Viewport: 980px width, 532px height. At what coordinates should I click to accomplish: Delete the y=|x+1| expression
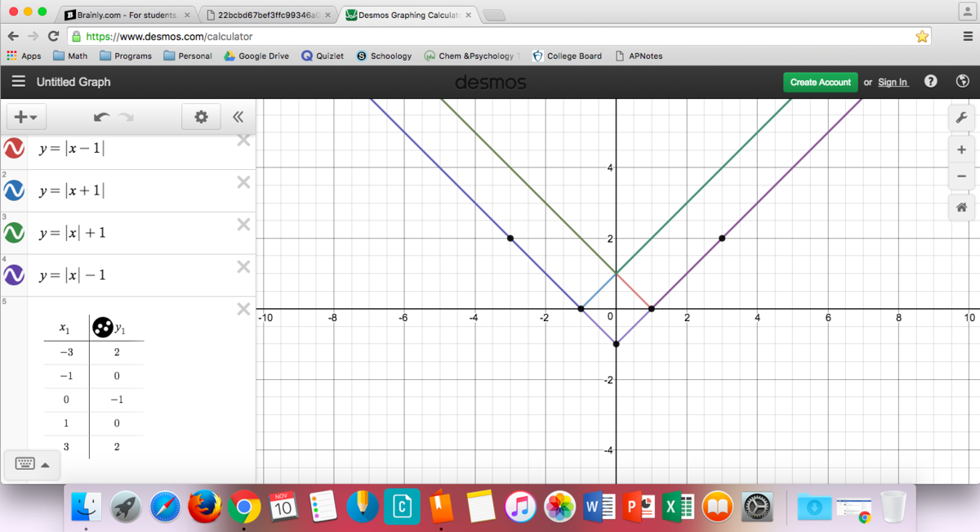[x=243, y=182]
